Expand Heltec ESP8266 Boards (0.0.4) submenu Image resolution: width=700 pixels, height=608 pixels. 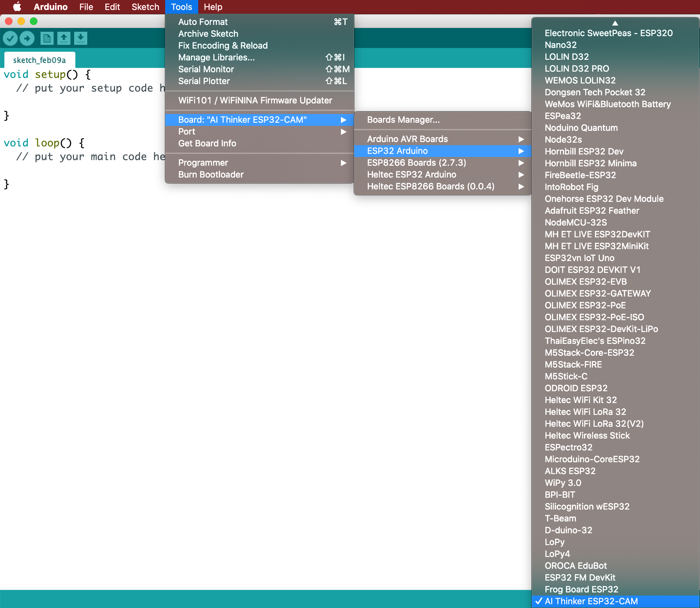442,186
